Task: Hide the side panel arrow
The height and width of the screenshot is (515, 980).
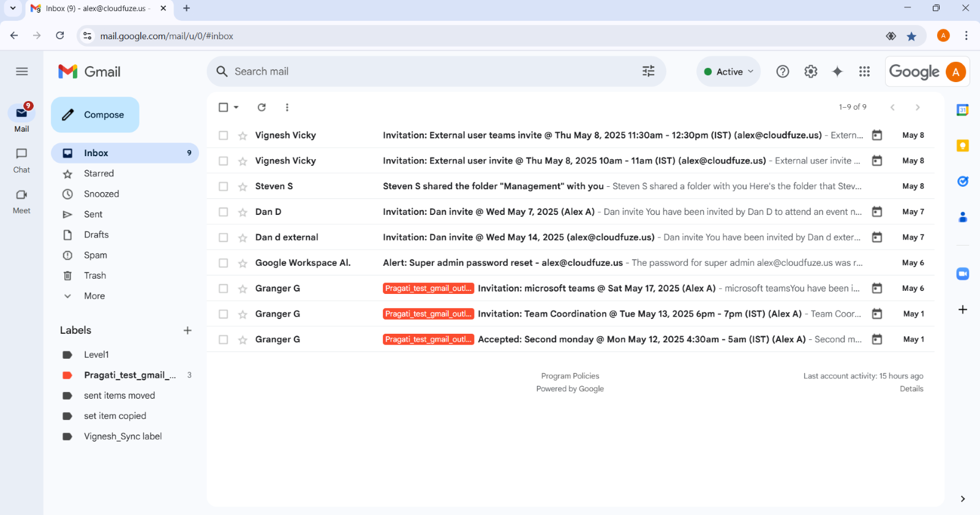Action: coord(963,499)
